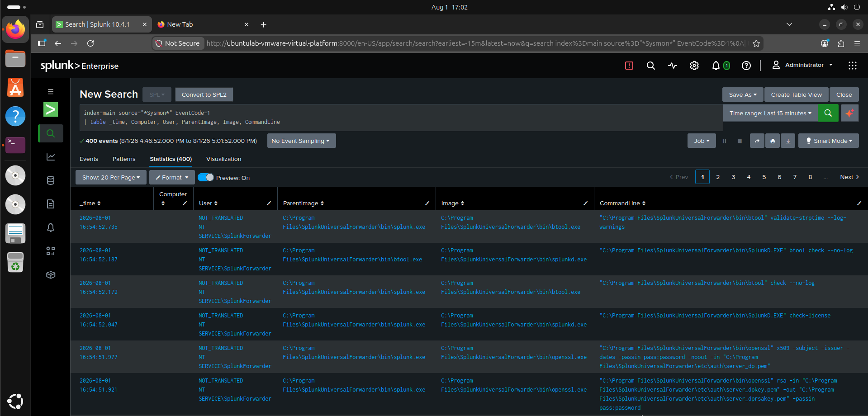Open the Administrator user menu

[802, 65]
